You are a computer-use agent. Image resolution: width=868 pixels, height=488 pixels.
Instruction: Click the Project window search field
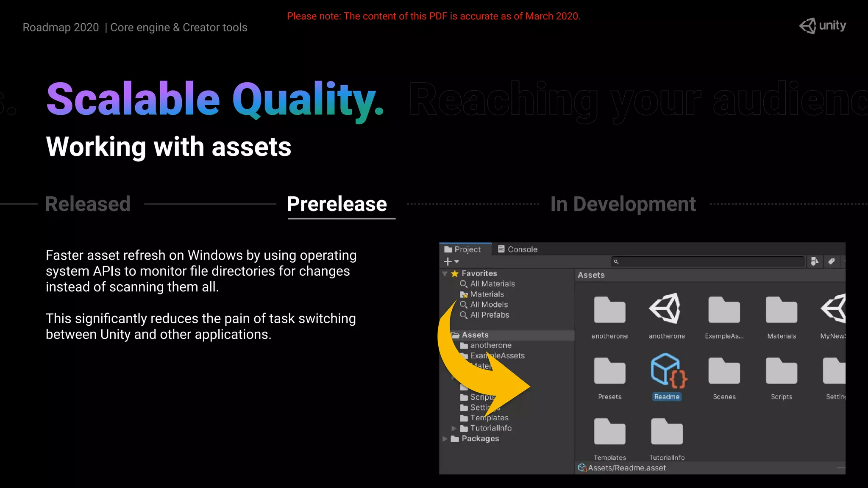click(x=707, y=262)
